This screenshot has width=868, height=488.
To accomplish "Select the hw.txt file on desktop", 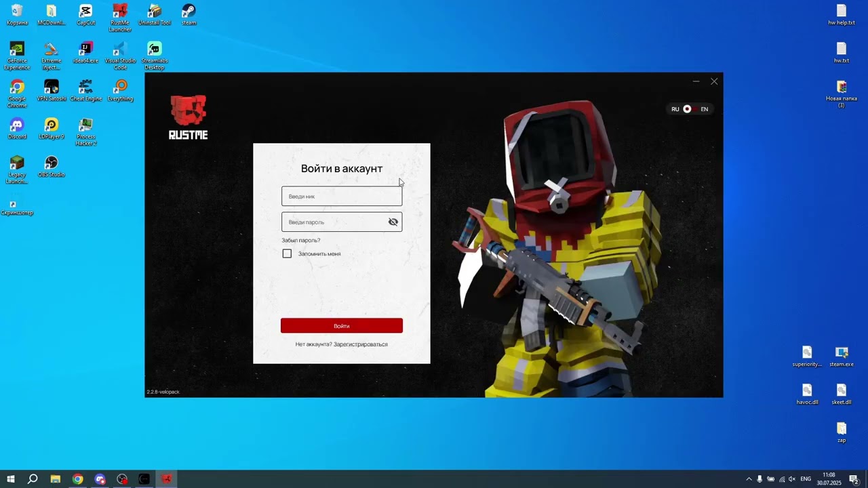I will click(x=842, y=53).
